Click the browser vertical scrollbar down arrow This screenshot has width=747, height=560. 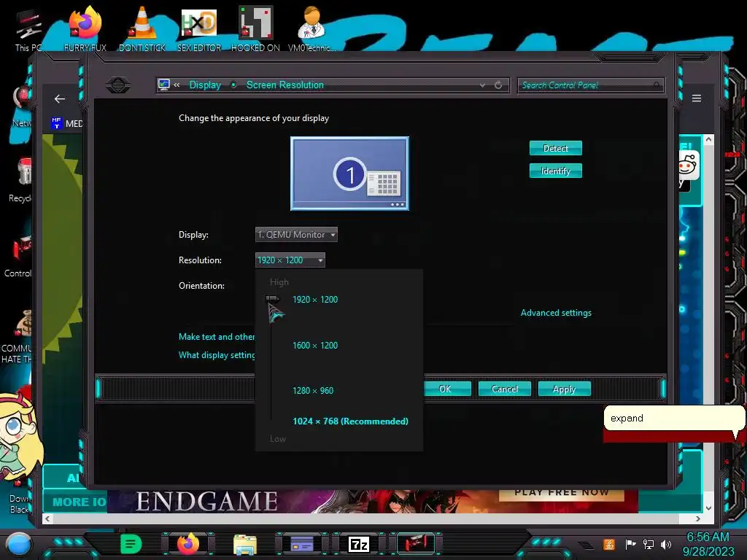coord(708,507)
